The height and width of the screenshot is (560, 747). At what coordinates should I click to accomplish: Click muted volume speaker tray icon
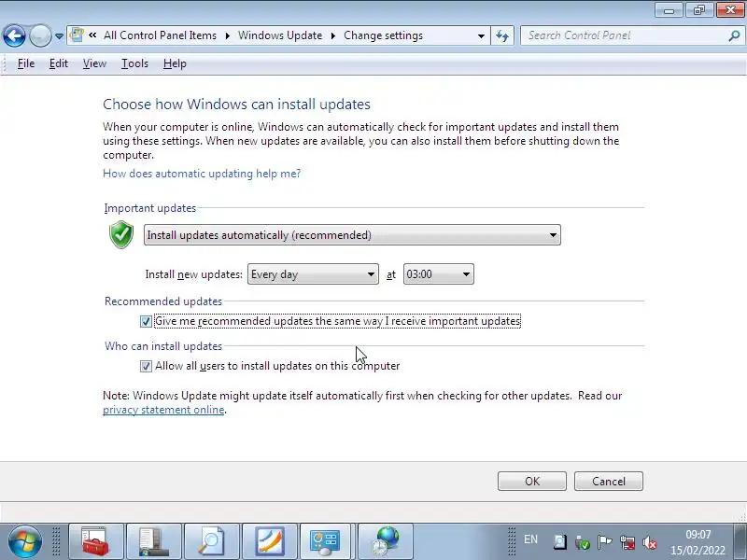pyautogui.click(x=650, y=542)
